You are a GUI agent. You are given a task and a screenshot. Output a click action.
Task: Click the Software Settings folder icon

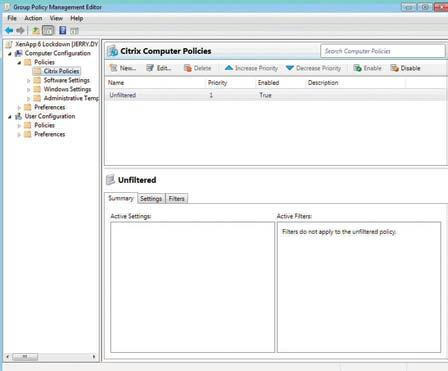37,80
